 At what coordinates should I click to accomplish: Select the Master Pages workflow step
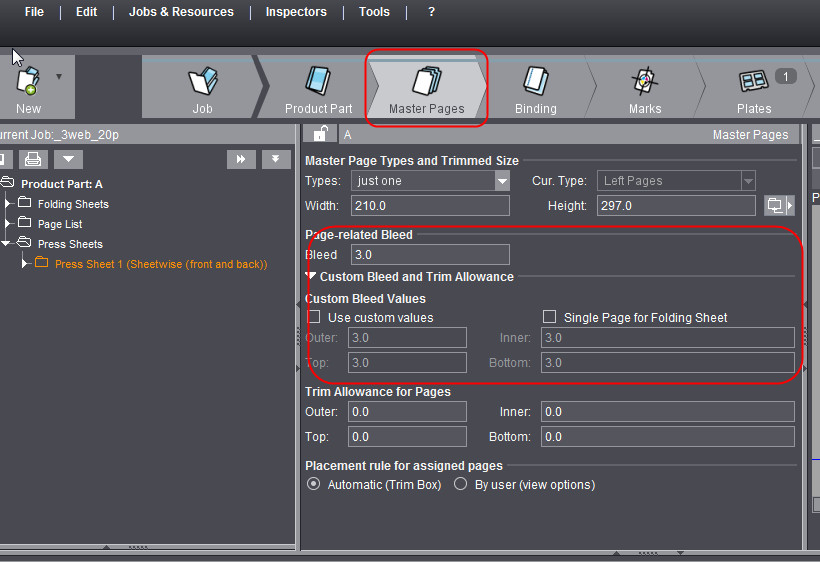click(427, 89)
